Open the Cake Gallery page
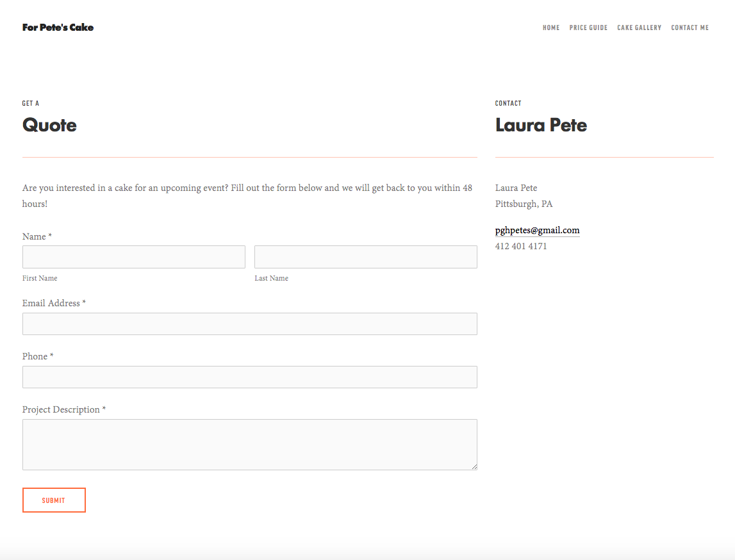The width and height of the screenshot is (735, 560). tap(639, 28)
